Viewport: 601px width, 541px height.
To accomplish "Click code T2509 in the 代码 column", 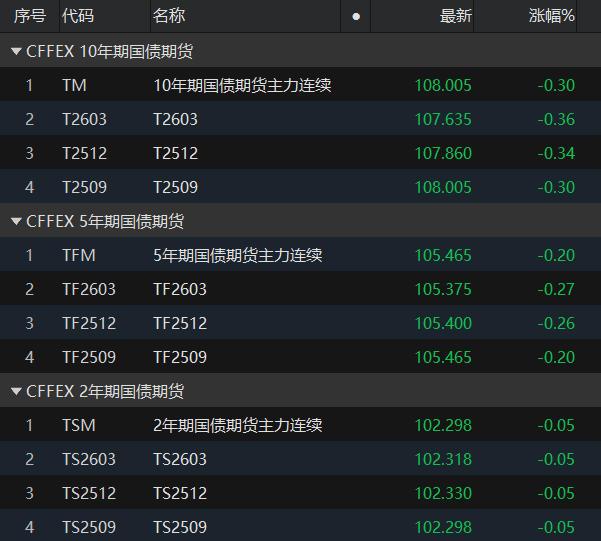I will pyautogui.click(x=84, y=187).
